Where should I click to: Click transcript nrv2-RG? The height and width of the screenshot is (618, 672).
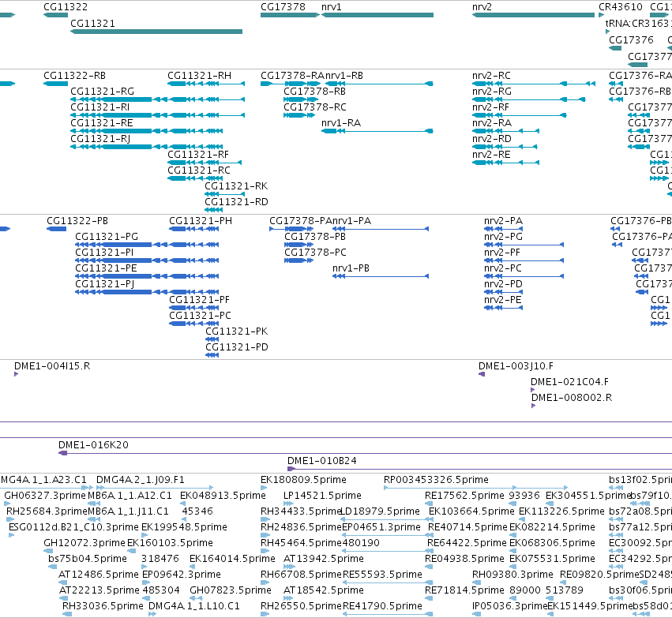[x=492, y=92]
